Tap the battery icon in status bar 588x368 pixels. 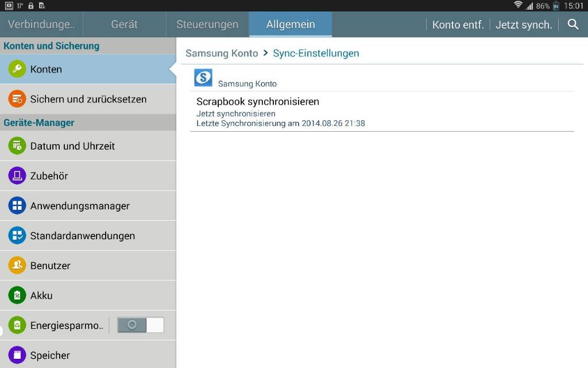(556, 6)
